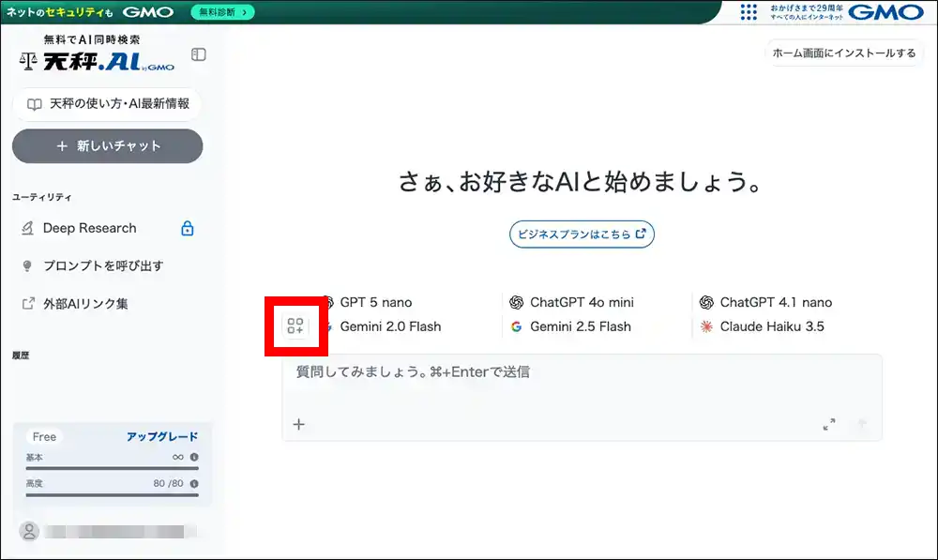This screenshot has height=560, width=938.
Task: Open プロンプトを呼び出す in the sidebar
Action: (102, 265)
